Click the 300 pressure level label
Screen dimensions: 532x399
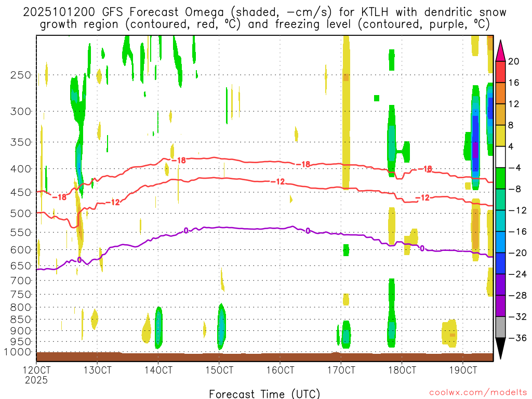20,111
